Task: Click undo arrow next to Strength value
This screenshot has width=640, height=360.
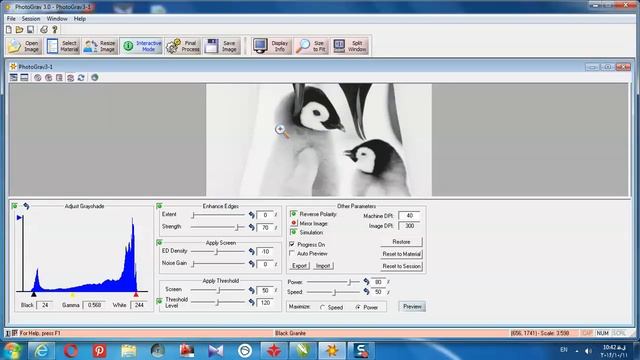Action: click(251, 227)
